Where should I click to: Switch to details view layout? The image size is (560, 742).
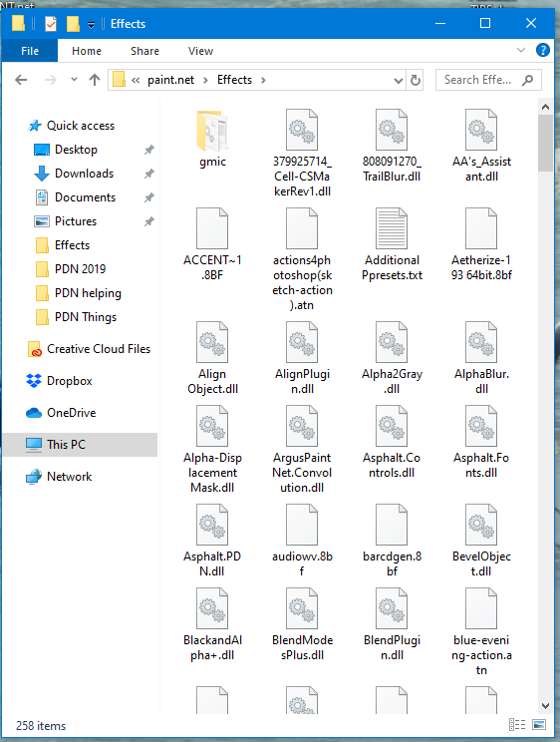(x=517, y=724)
